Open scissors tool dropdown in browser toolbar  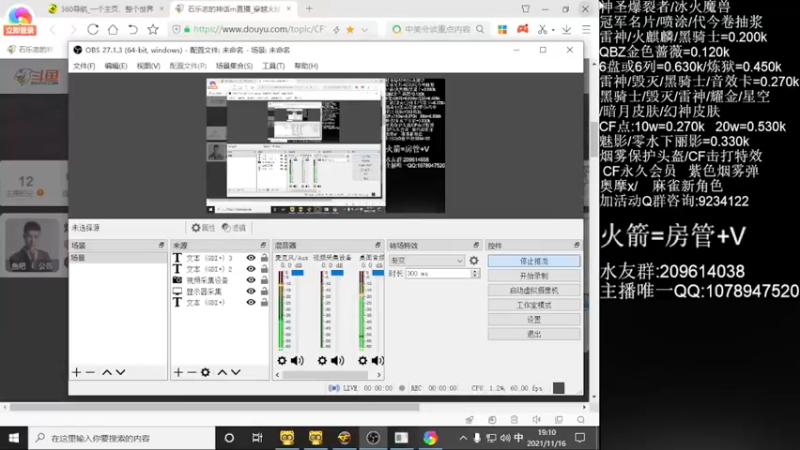553,30
